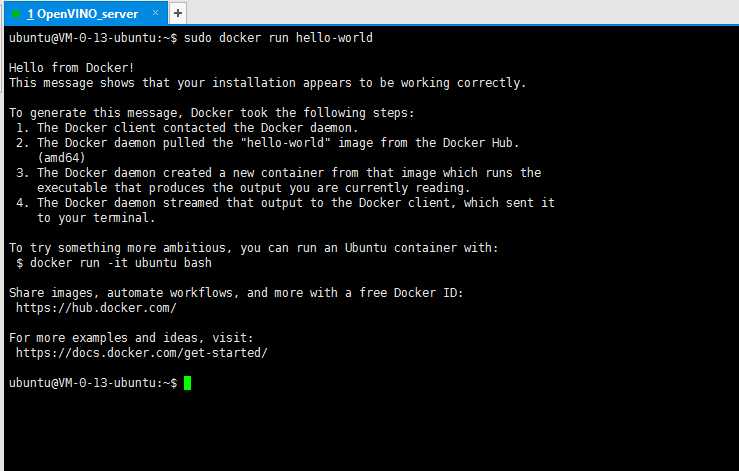Click 'Share images, automate workflows' line

(x=236, y=293)
